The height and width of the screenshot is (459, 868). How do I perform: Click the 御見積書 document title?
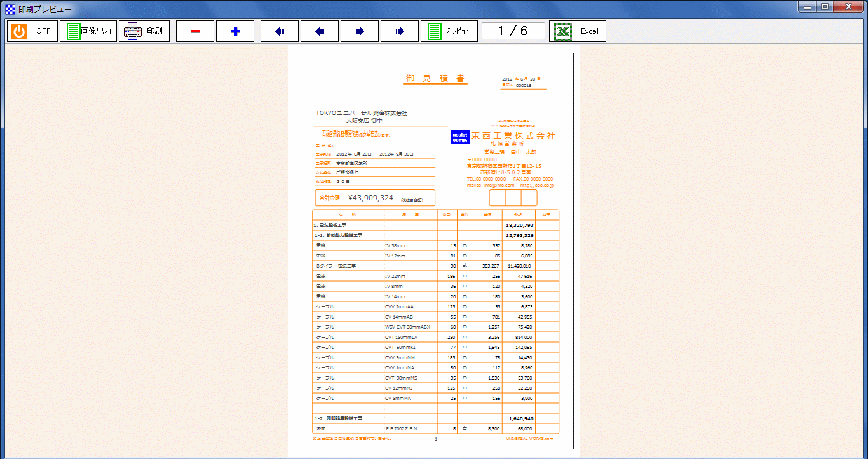pos(436,79)
